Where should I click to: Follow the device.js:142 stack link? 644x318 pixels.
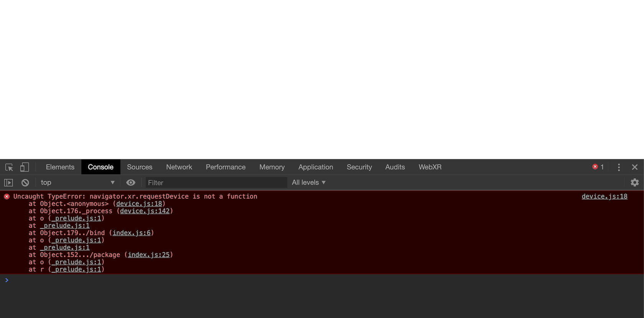(x=145, y=211)
